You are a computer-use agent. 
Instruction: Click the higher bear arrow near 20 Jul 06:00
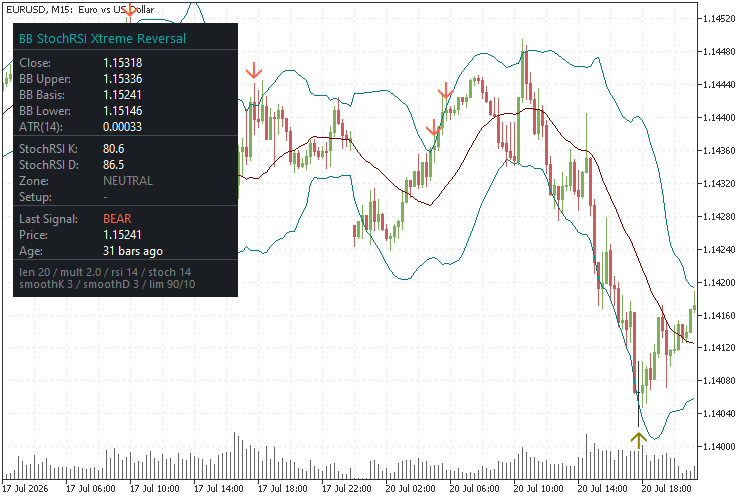446,90
